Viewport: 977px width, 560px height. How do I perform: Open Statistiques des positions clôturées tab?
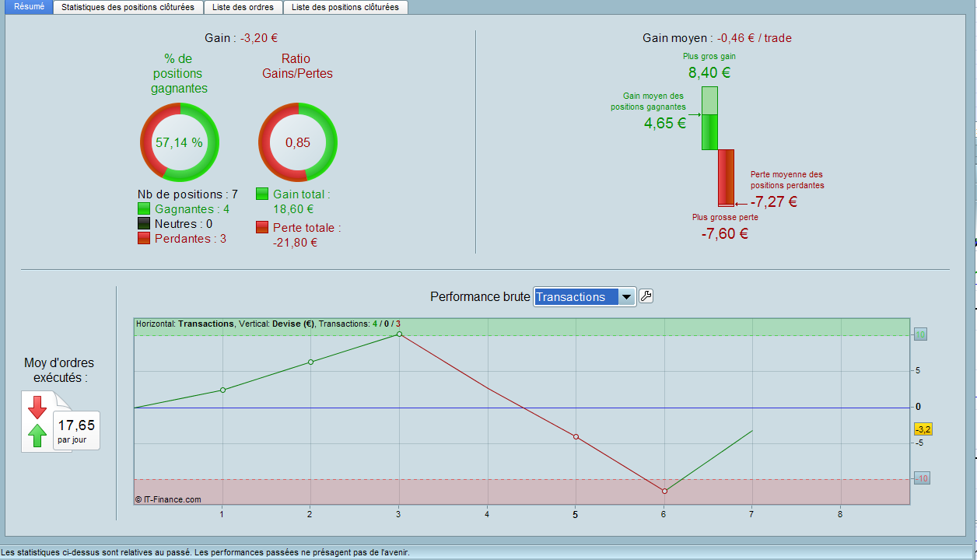tap(128, 7)
